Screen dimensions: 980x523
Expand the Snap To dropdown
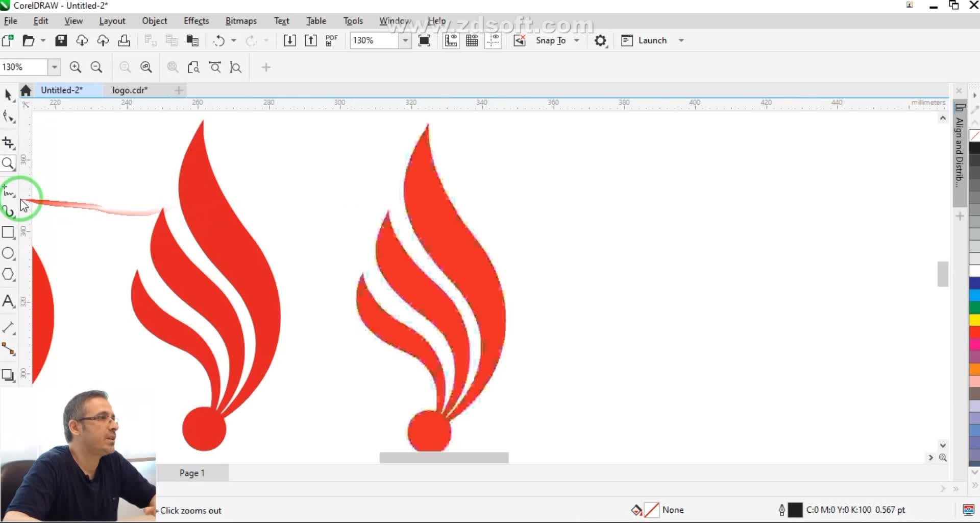tap(577, 41)
